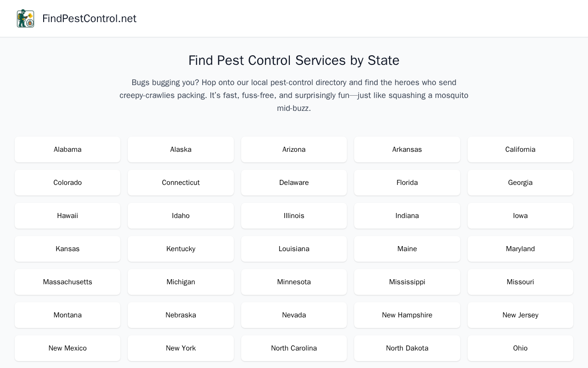Screen dimensions: 588x368
Task: Choose the Michigan state card
Action: click(x=181, y=282)
